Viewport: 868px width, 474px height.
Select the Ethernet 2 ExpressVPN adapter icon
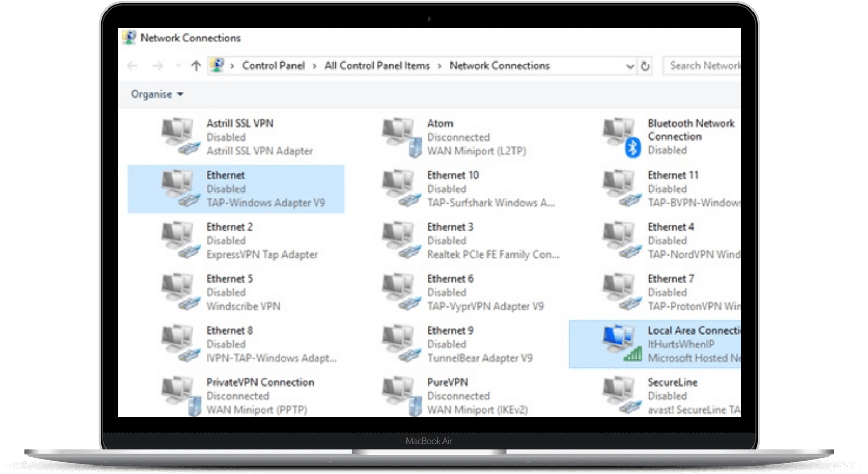click(180, 240)
